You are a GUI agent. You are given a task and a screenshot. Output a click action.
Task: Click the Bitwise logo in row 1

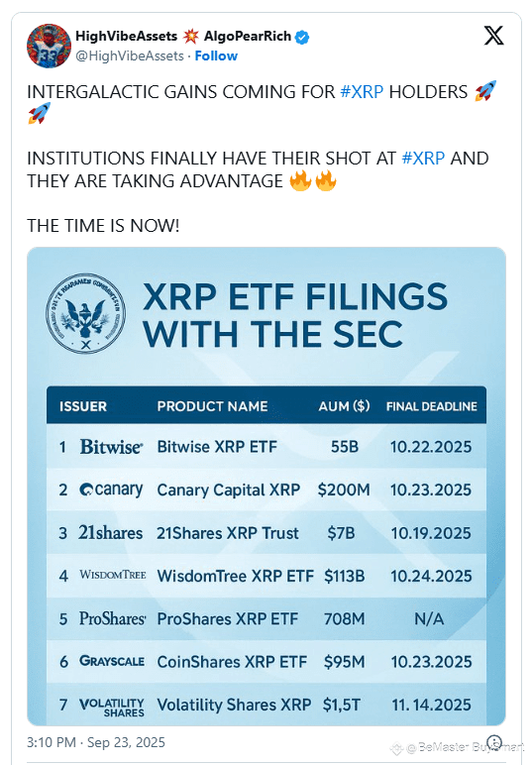click(111, 446)
